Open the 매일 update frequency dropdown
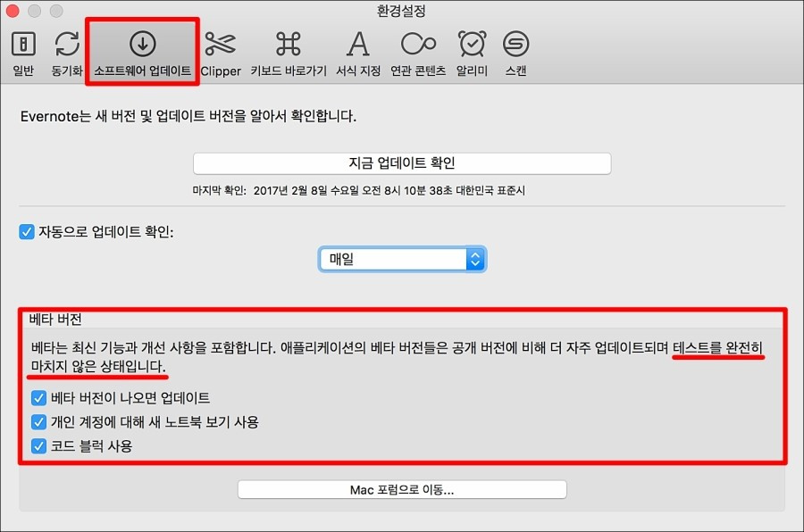Image resolution: width=804 pixels, height=532 pixels. [402, 258]
